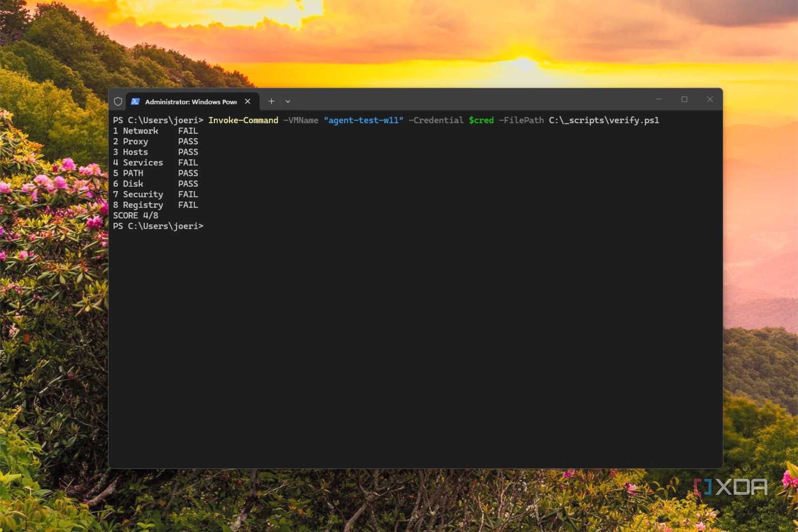Click the PowerShell icon on the tab
Viewport: 798px width, 532px height.
(x=135, y=102)
